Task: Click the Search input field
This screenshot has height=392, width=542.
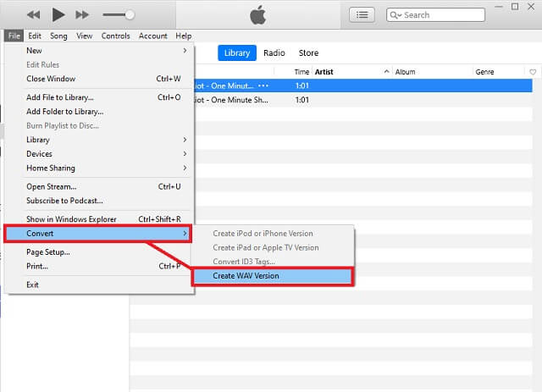Action: pyautogui.click(x=435, y=15)
